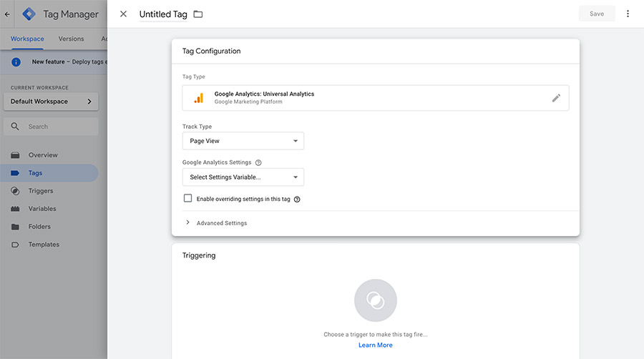This screenshot has height=359, width=644.
Task: Click the folder icon beside Untitled Tag
Action: (198, 14)
